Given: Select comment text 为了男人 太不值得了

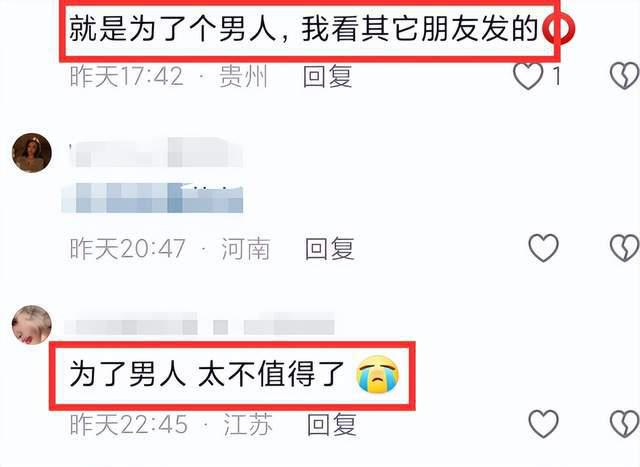Looking at the screenshot, I should click(207, 374).
